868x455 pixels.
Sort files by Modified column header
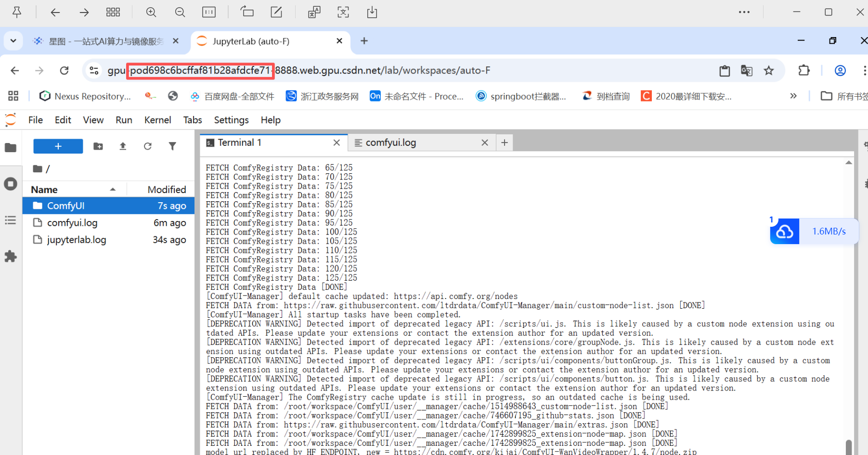coord(161,189)
